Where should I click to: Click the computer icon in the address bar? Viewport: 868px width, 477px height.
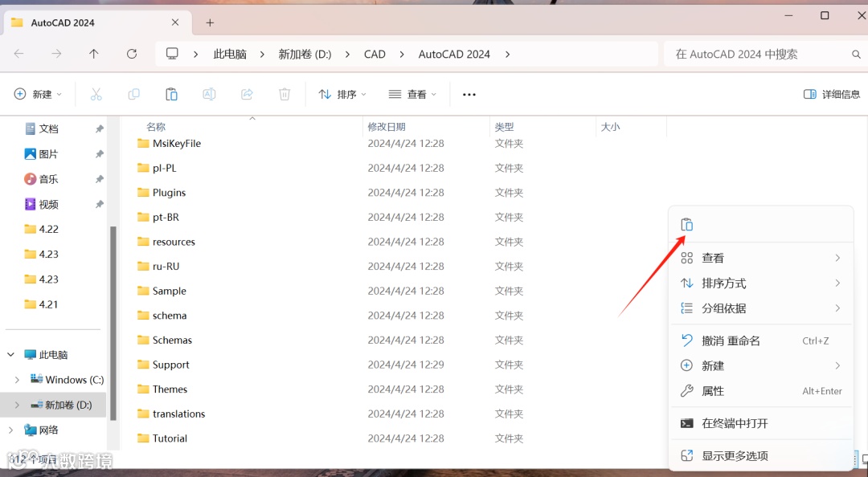point(172,54)
